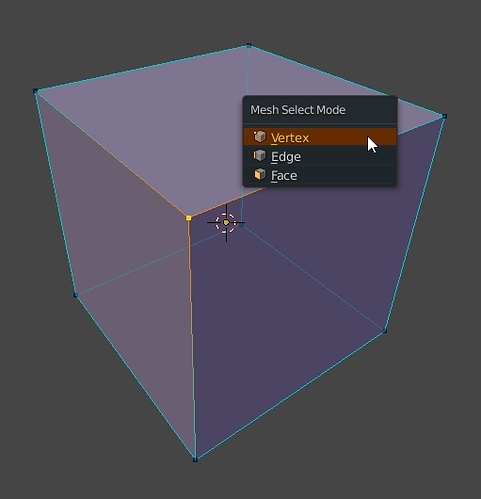Select the bottommost front vertex

(x=195, y=460)
